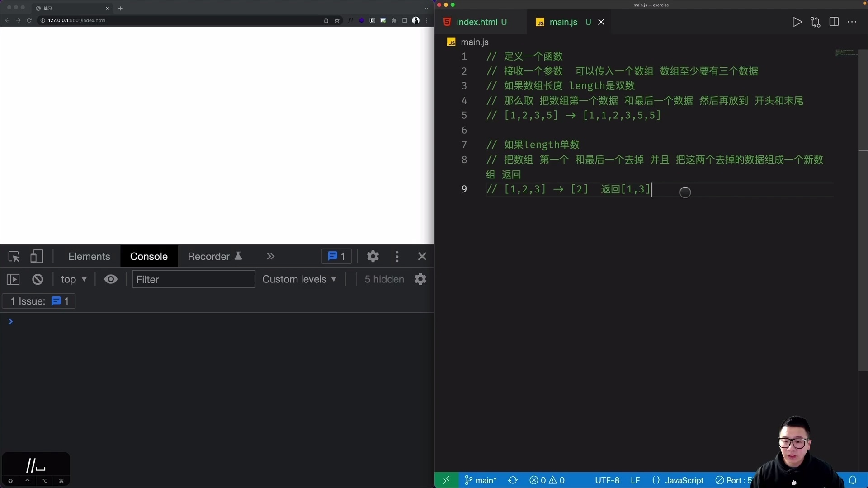Open the Notion extension in the browser toolbar
This screenshot has height=488, width=868.
pyautogui.click(x=372, y=20)
